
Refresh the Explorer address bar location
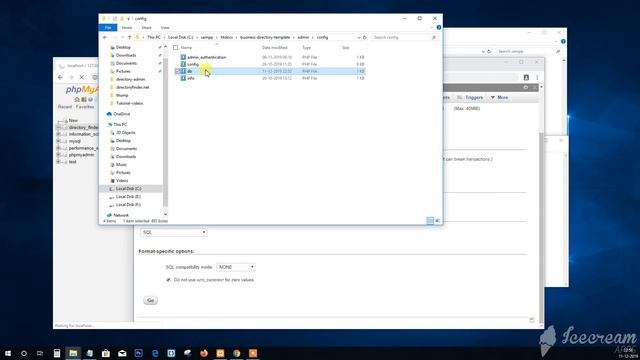(364, 37)
